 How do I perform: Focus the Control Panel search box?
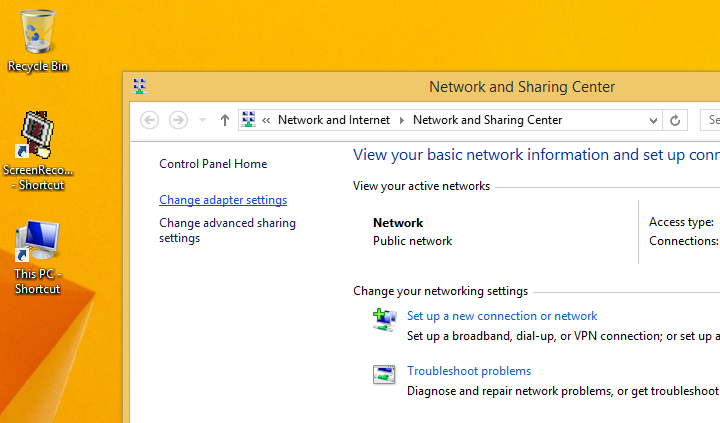coord(710,120)
